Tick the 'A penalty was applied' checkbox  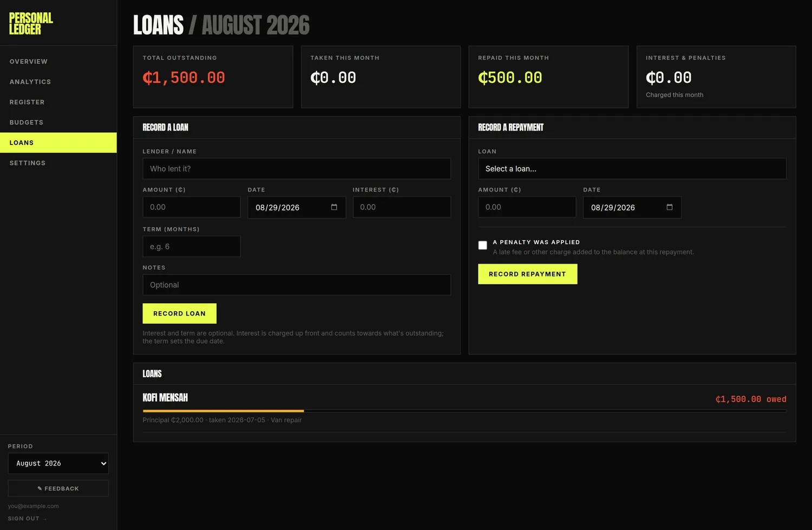(483, 245)
